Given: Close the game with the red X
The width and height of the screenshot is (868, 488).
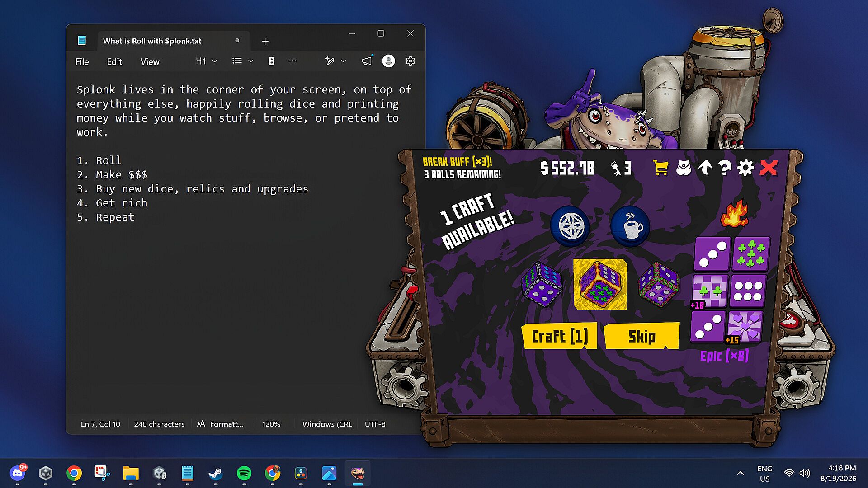Looking at the screenshot, I should 769,168.
